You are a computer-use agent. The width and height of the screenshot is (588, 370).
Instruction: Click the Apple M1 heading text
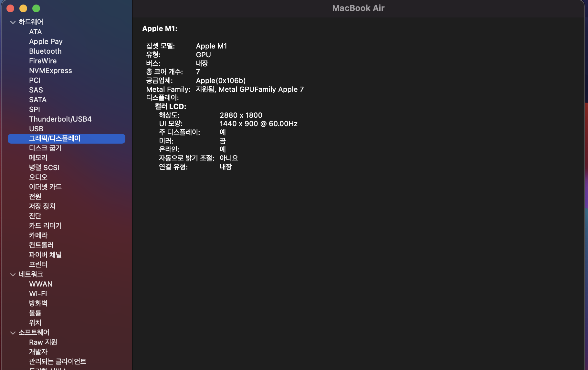click(x=160, y=28)
